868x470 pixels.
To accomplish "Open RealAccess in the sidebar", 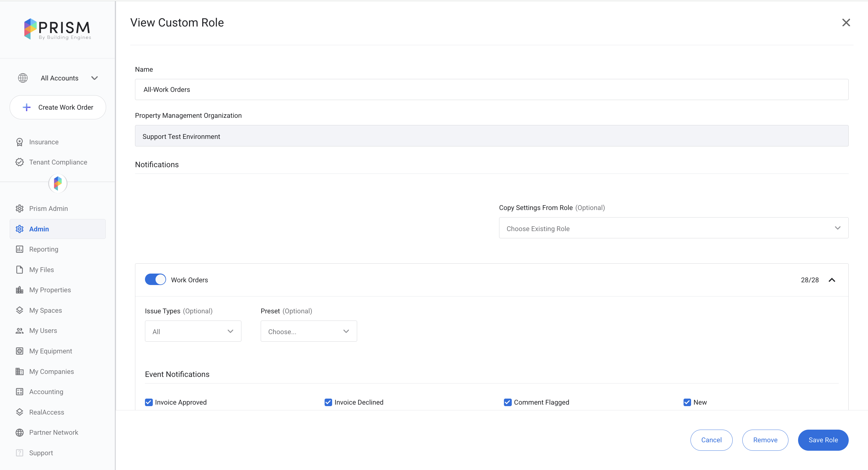I will (x=46, y=412).
